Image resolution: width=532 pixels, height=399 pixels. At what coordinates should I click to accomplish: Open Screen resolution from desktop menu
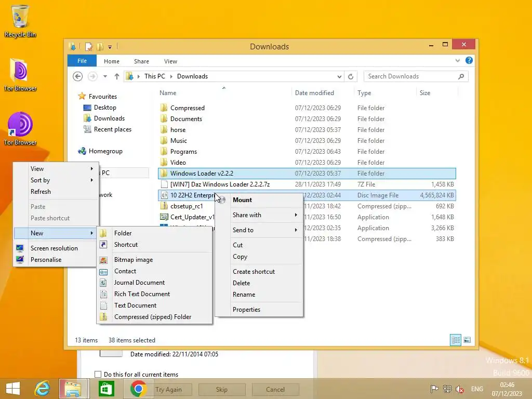[x=56, y=248]
